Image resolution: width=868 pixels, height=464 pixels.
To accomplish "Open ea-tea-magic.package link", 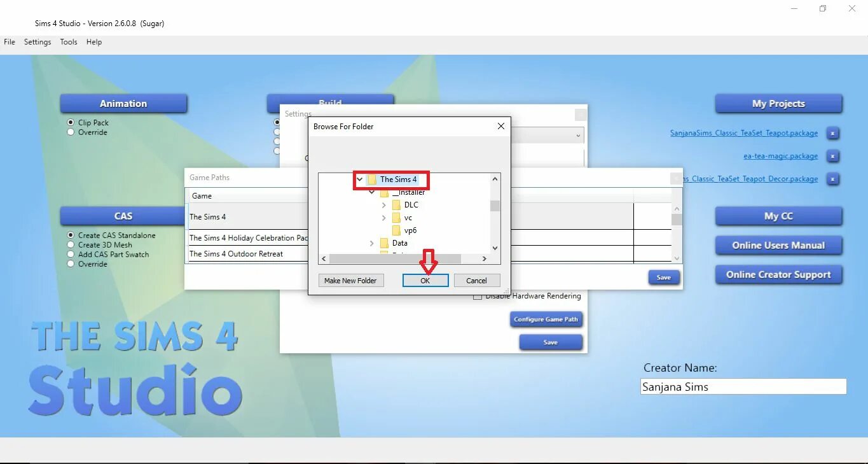I will [x=781, y=157].
